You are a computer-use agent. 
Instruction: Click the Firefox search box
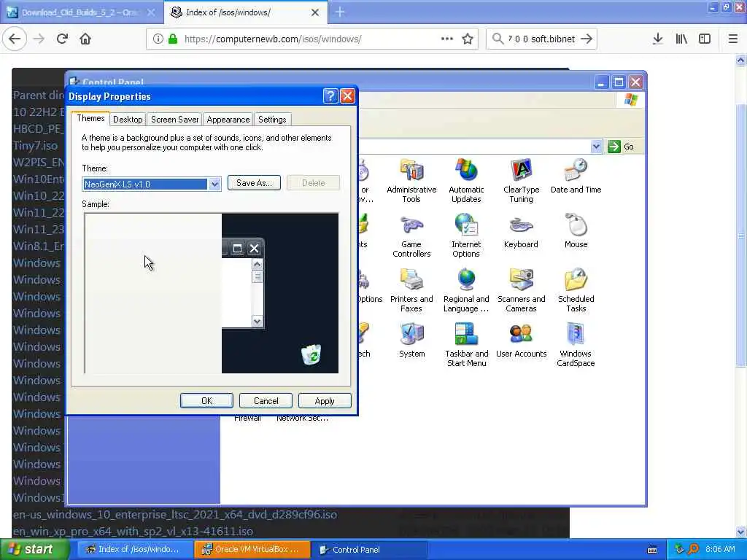coord(542,39)
